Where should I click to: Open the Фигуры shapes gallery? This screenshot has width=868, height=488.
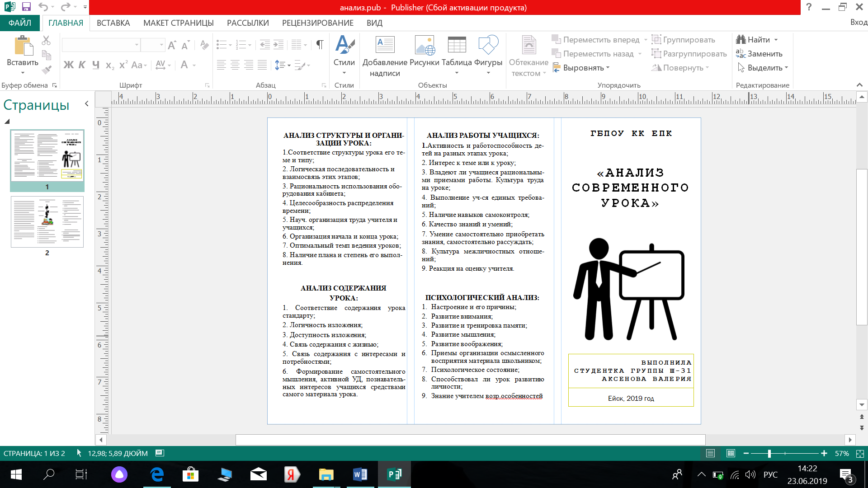488,55
